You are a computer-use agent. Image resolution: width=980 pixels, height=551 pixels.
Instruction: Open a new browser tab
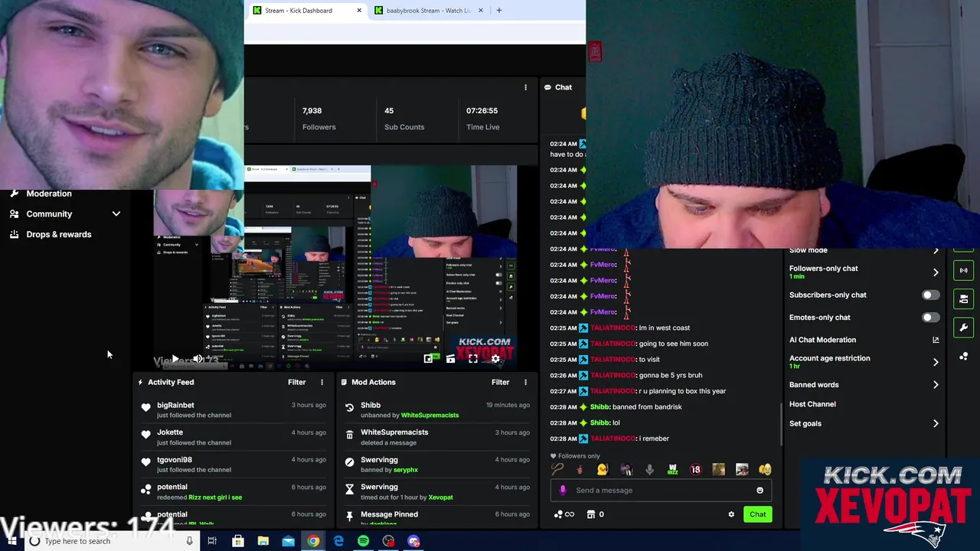click(498, 11)
